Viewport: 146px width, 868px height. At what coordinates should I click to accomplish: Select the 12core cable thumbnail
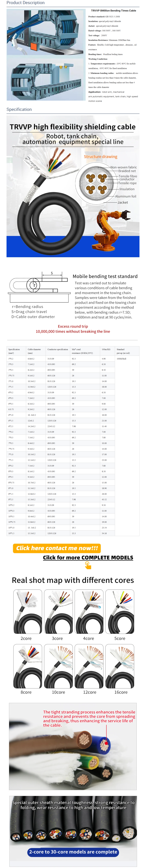[89, 666]
